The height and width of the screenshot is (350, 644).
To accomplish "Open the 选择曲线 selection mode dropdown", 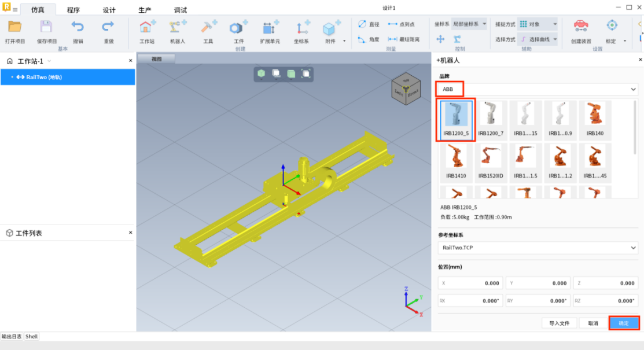I will [x=538, y=39].
